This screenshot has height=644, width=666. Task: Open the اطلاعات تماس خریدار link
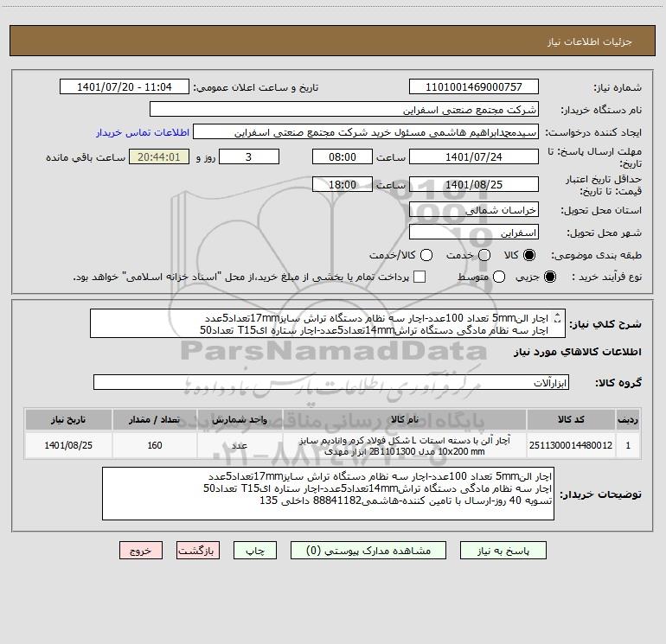pos(143,132)
